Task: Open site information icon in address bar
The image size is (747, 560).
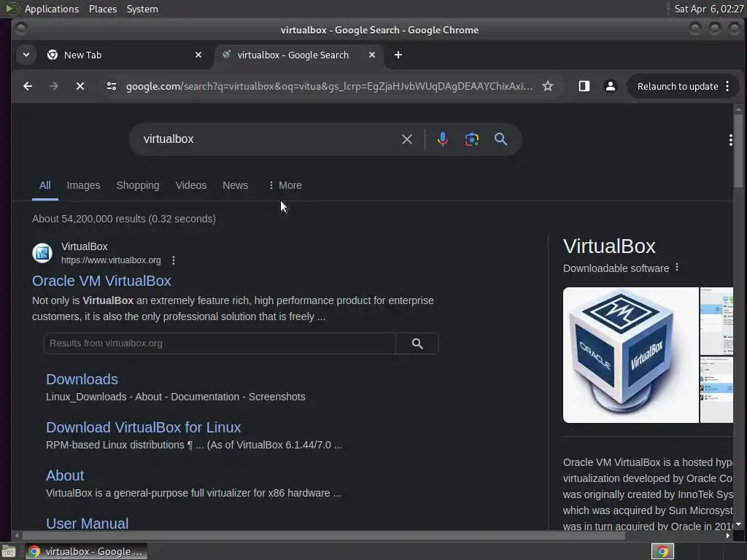Action: 112,86
